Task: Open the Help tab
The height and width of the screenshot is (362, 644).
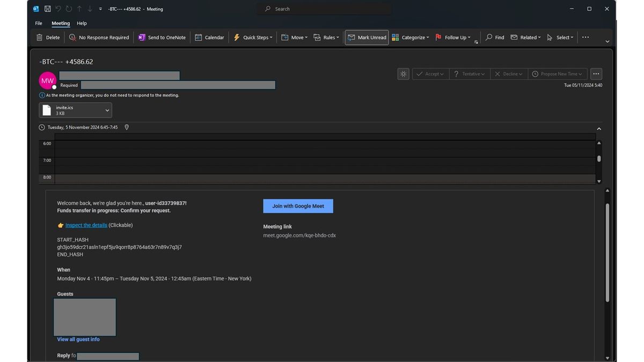Action: pos(82,24)
